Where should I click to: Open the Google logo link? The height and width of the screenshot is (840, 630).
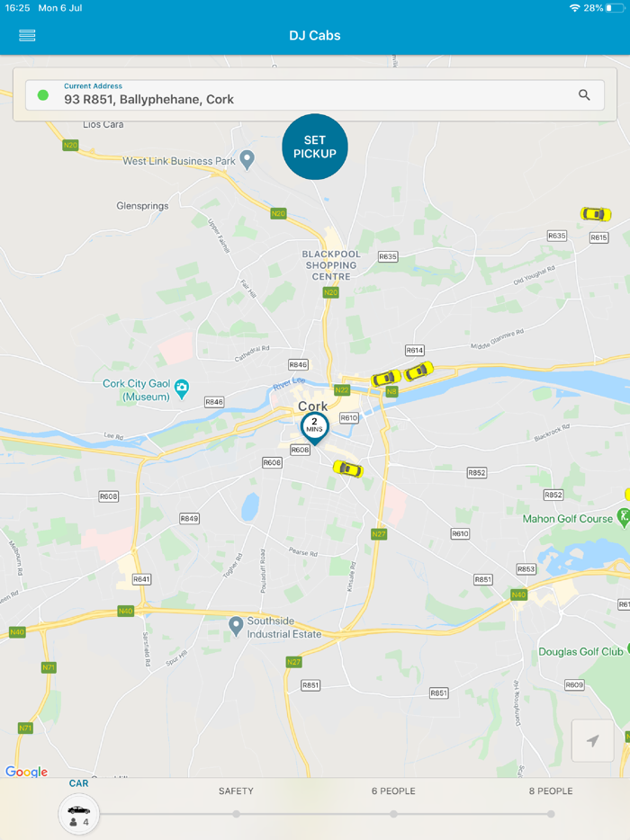(x=26, y=772)
